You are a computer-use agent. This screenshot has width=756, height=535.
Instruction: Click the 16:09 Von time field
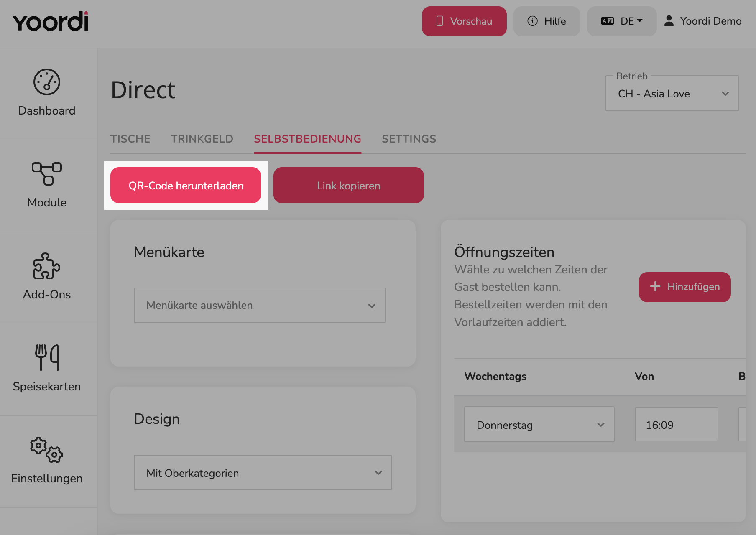(x=677, y=425)
